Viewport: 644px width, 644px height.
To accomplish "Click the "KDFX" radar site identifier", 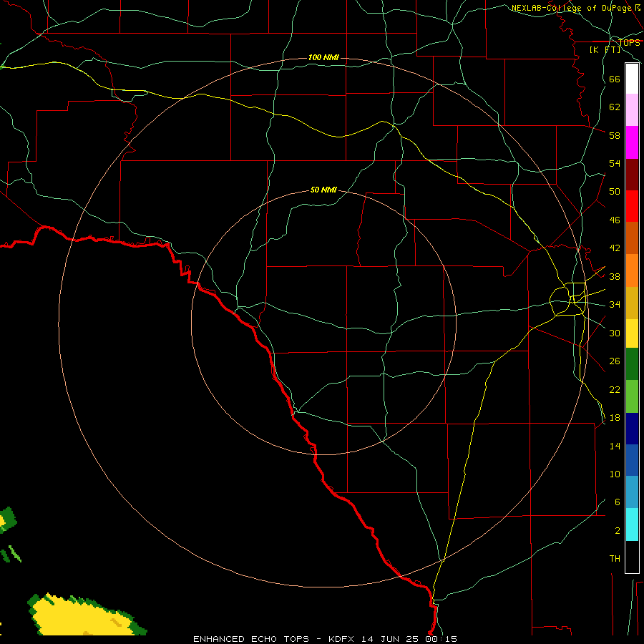I will [x=341, y=639].
